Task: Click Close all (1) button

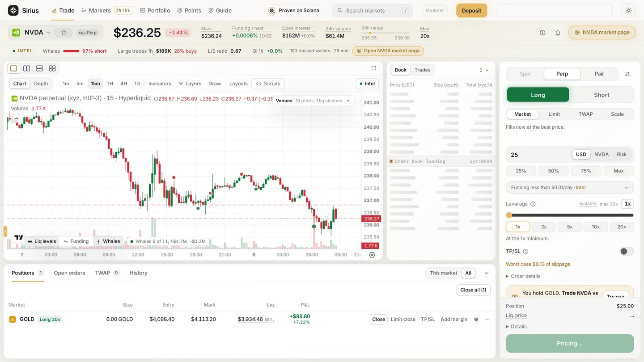Action: (473, 290)
